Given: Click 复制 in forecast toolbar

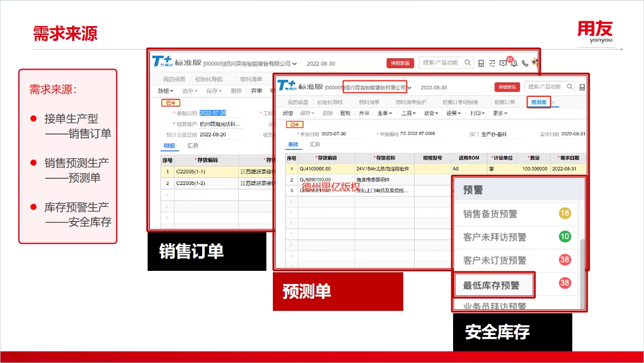Looking at the screenshot, I should pos(345,113).
